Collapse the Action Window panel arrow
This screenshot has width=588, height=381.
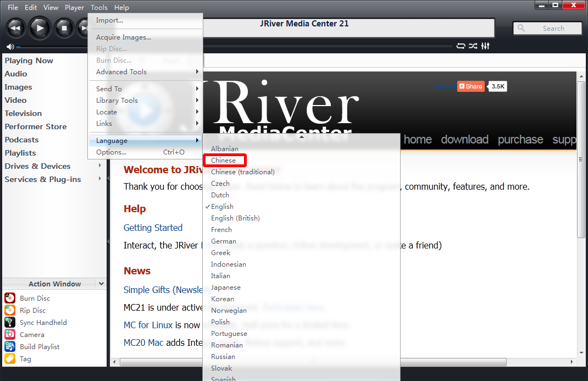point(101,284)
